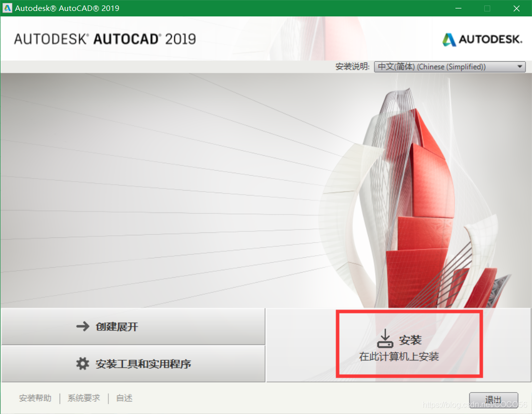Click the AutoCAD icon in the title bar
Viewport: 532px width, 414px height.
click(x=7, y=8)
